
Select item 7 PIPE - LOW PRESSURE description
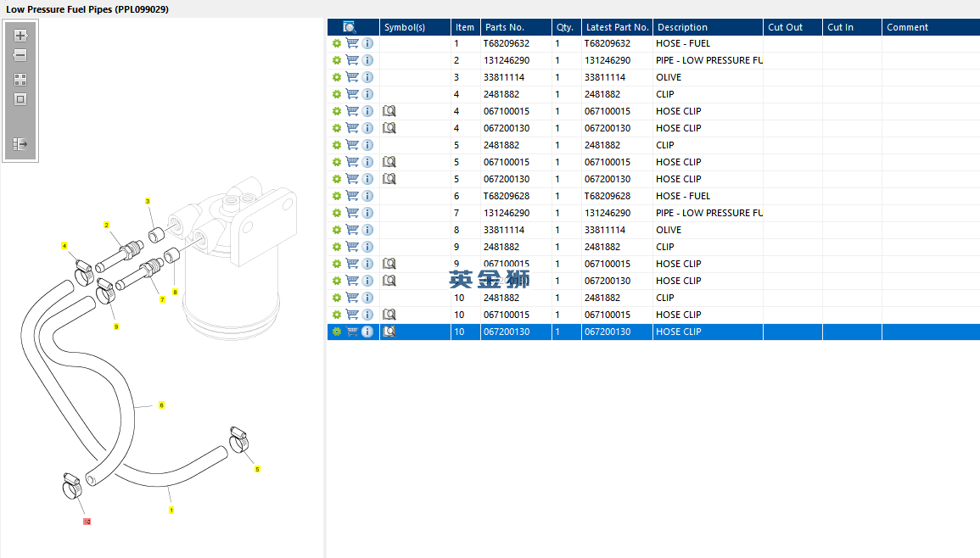pyautogui.click(x=709, y=213)
